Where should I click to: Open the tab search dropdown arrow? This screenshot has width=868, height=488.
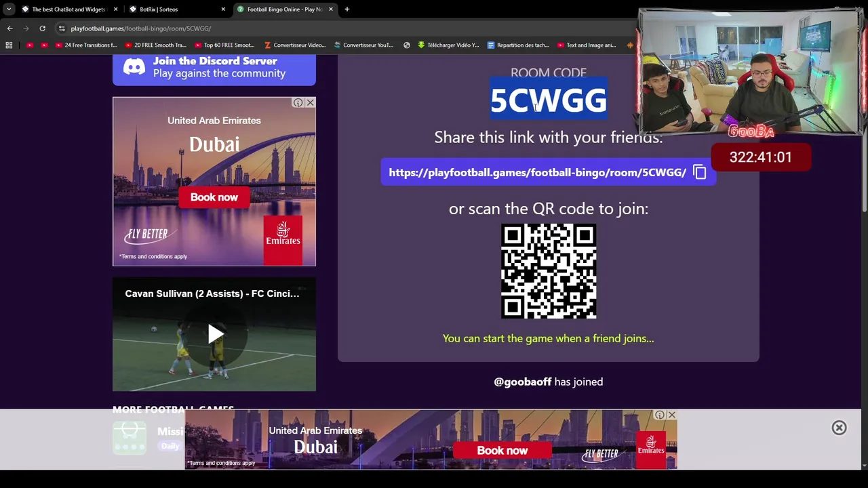(9, 9)
